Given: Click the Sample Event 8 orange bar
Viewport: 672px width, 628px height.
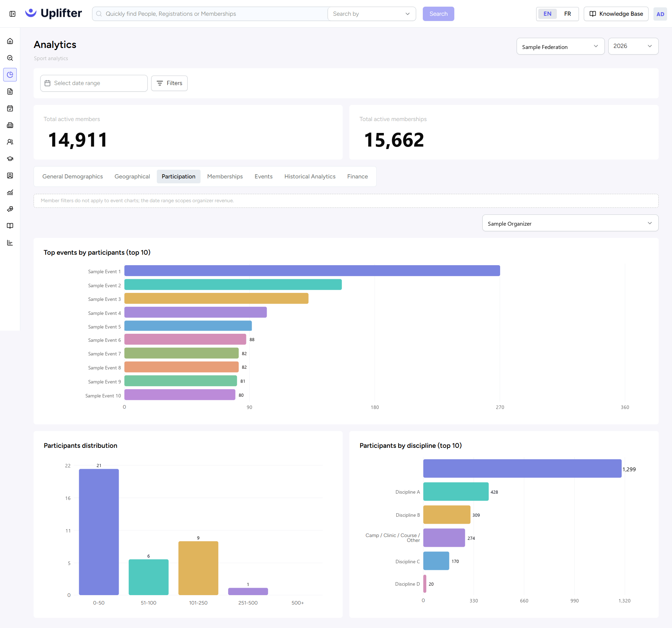Looking at the screenshot, I should point(182,367).
